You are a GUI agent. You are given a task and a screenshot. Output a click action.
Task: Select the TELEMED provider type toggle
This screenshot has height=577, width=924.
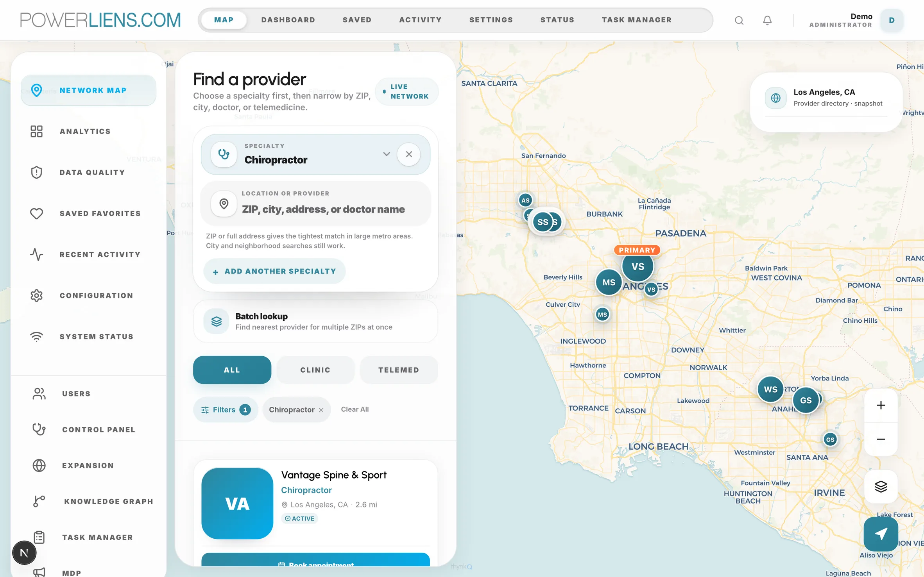coord(399,370)
